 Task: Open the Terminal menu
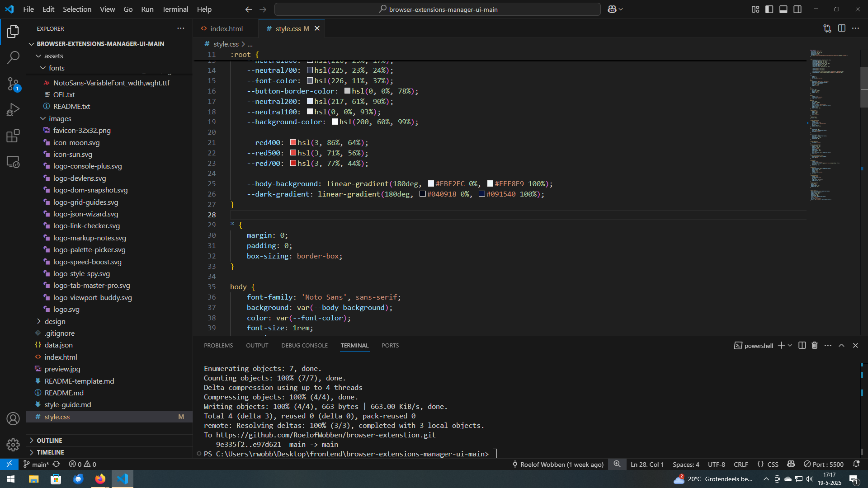175,9
